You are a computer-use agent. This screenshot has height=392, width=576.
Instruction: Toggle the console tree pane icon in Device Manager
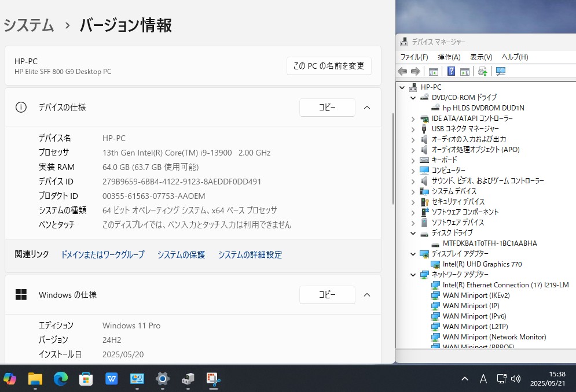pos(434,71)
